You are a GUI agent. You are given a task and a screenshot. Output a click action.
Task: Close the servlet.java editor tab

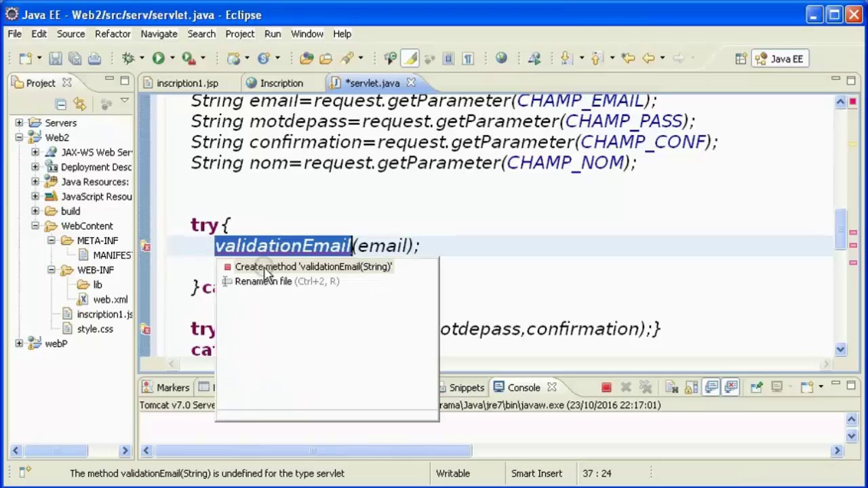tap(410, 83)
